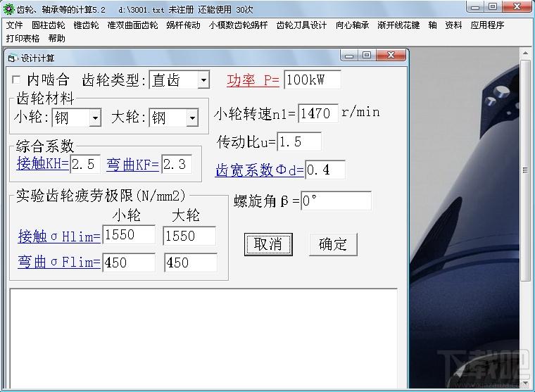
Task: Close the 设计计算 inner window
Action: coord(391,56)
